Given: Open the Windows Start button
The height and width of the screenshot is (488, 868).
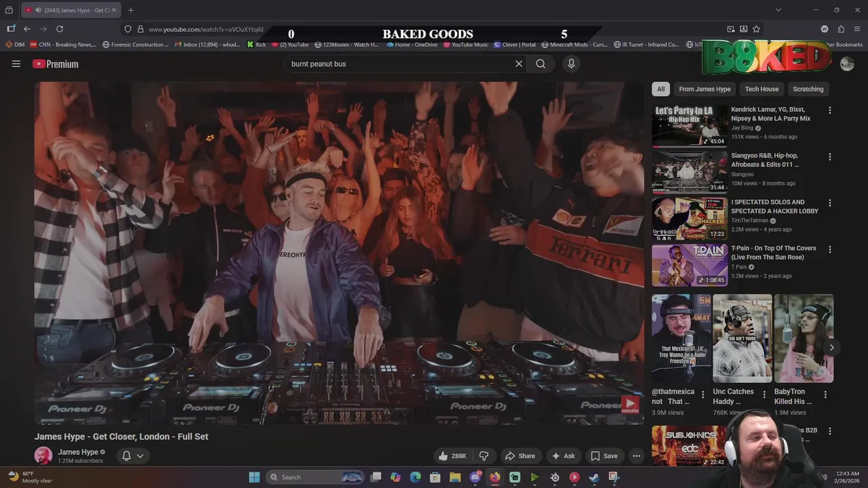Looking at the screenshot, I should click(x=254, y=477).
